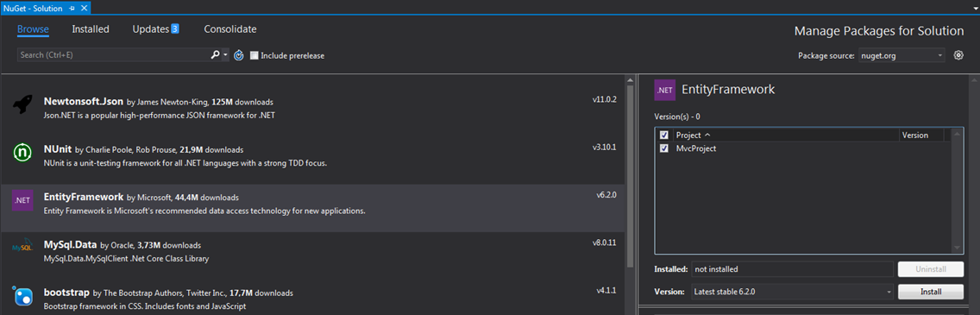Open the Updates tab
Image resolution: width=980 pixels, height=315 pixels.
pyautogui.click(x=155, y=29)
